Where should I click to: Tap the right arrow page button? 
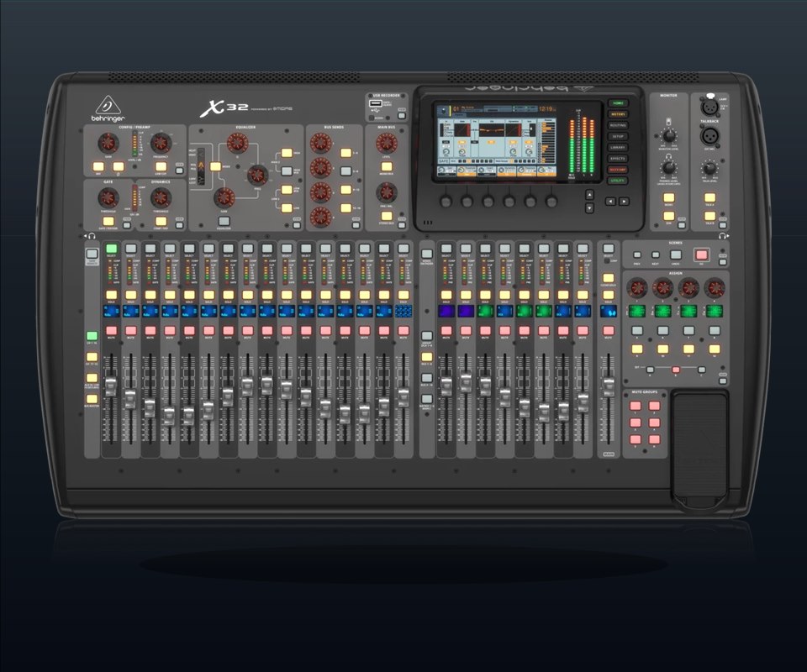(x=623, y=202)
